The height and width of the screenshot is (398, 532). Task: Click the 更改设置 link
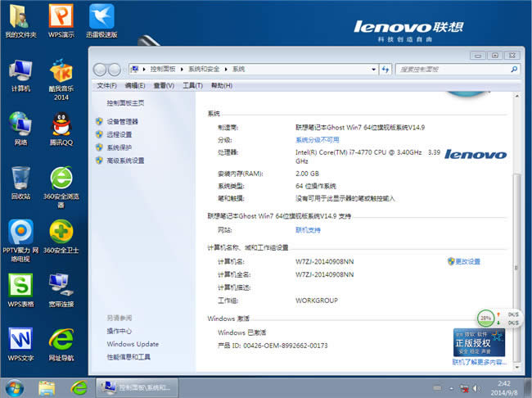pos(467,261)
